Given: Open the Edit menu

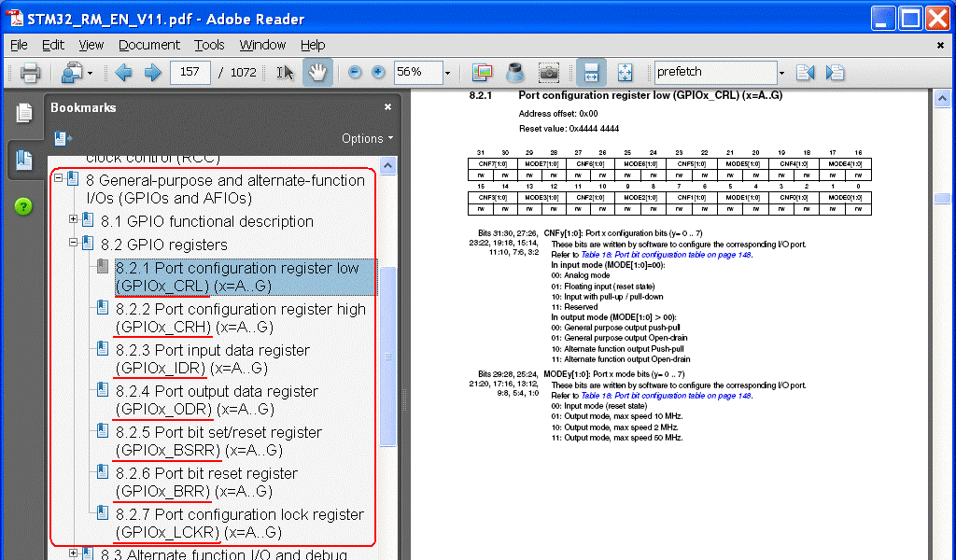Looking at the screenshot, I should (x=53, y=45).
